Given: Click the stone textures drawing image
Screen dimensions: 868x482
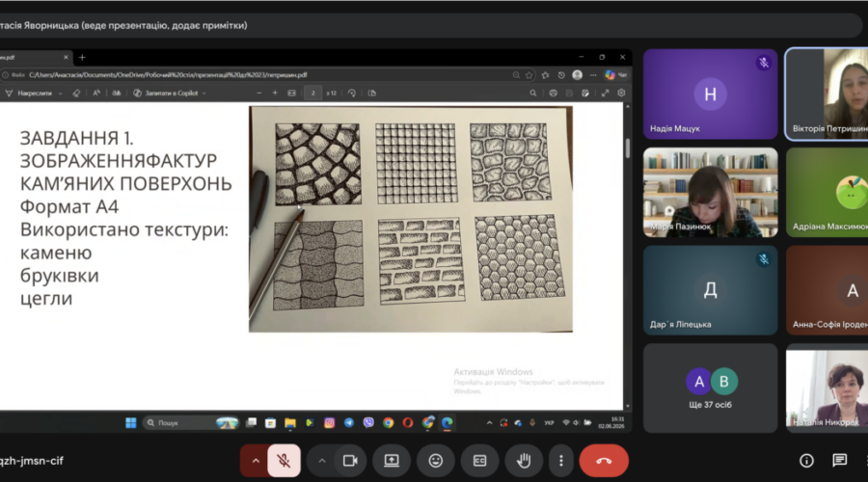Looking at the screenshot, I should point(411,219).
